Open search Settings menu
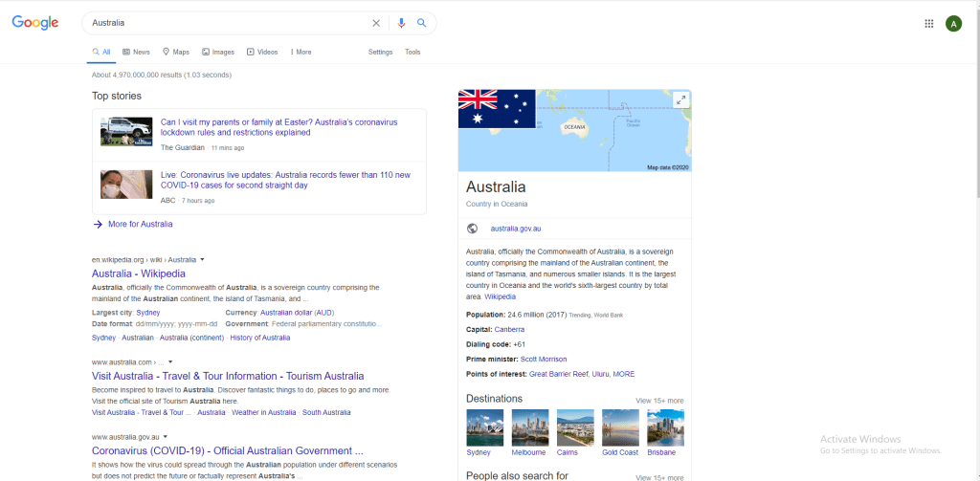The width and height of the screenshot is (980, 481). pos(380,52)
